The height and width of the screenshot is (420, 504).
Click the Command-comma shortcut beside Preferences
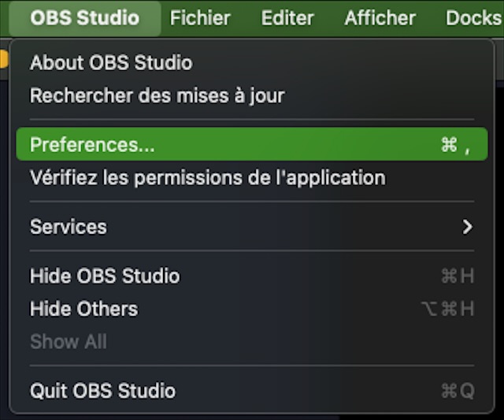[456, 145]
